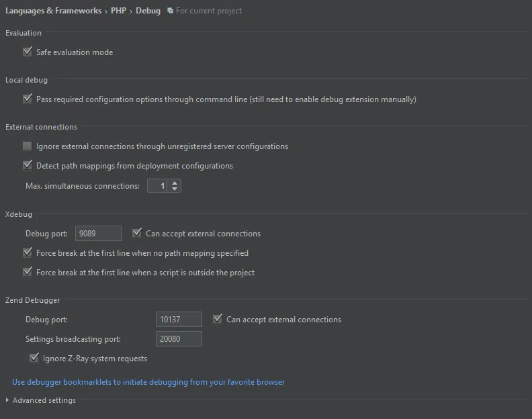Uncheck Pass required configuration options through command line

click(28, 99)
